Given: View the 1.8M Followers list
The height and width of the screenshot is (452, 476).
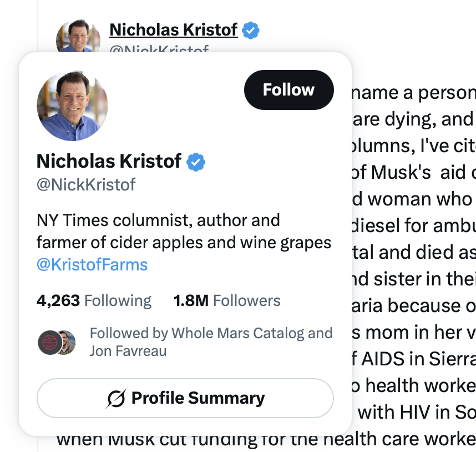Looking at the screenshot, I should pos(227,301).
